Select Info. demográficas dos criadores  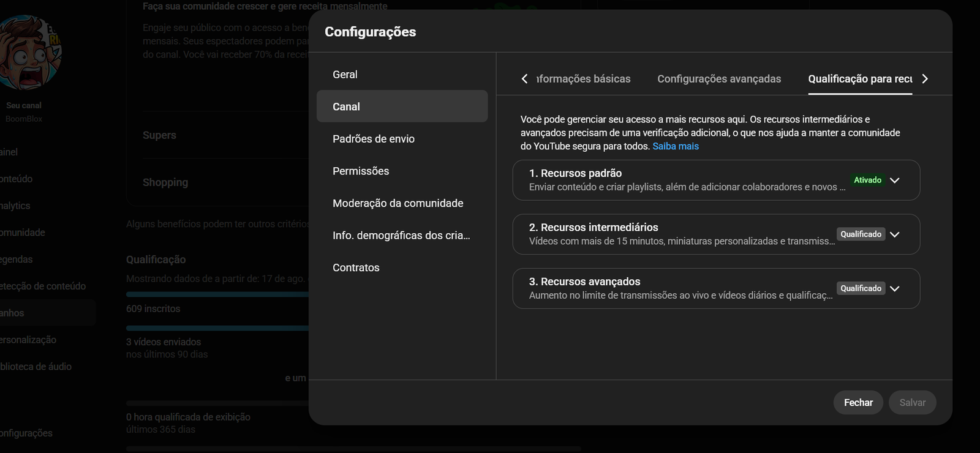(402, 236)
